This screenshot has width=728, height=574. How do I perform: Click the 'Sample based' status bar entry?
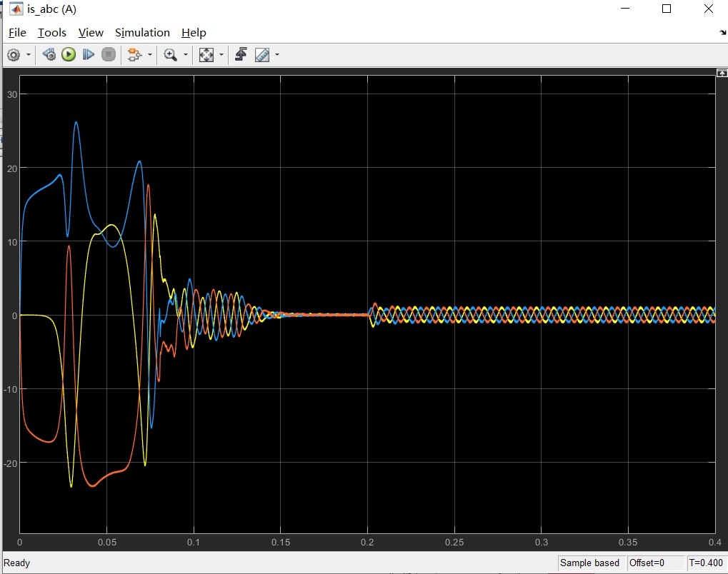coord(589,563)
